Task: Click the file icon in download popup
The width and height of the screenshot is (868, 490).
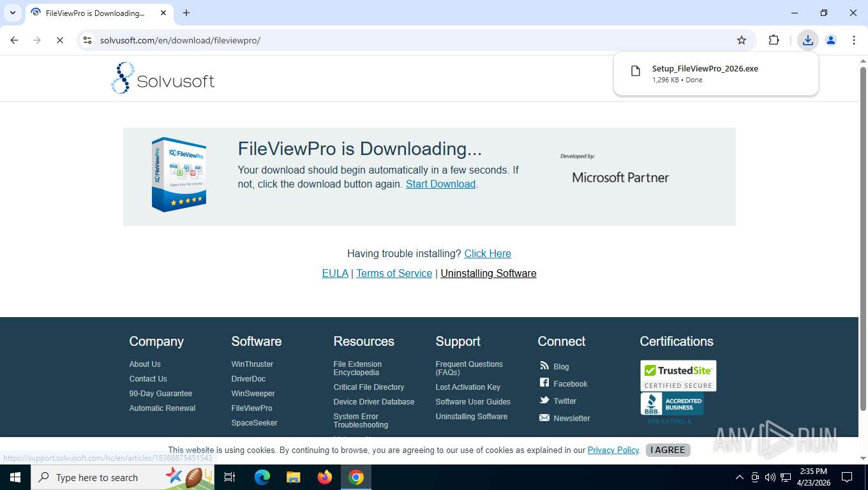Action: pyautogui.click(x=635, y=71)
